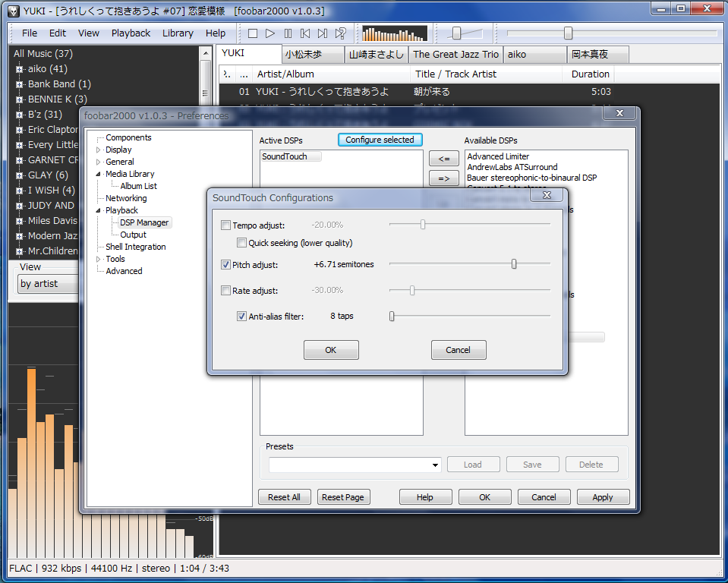Skip to the next track

click(323, 33)
